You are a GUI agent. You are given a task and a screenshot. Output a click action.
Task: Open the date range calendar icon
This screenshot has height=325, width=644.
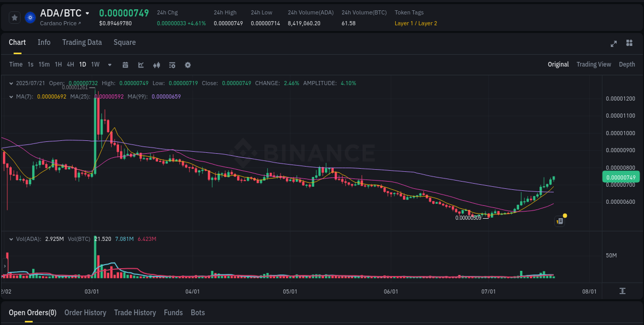coord(125,65)
